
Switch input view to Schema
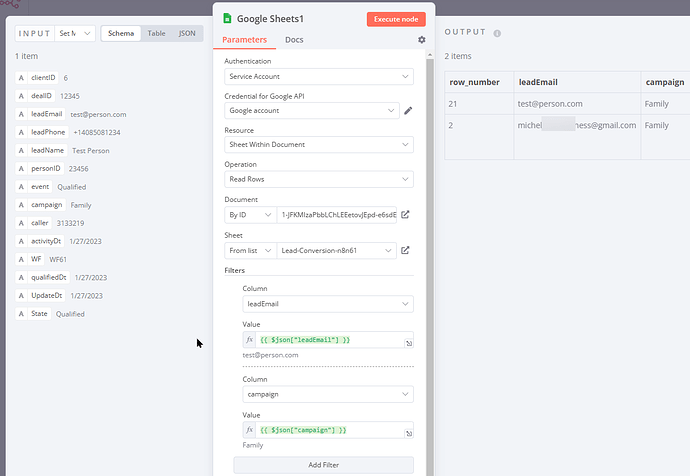pos(121,33)
